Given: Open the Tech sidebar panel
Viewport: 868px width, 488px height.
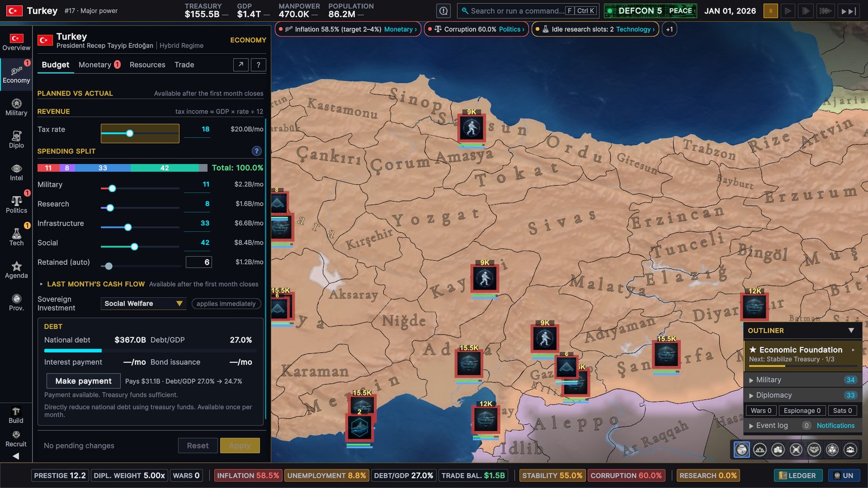Looking at the screenshot, I should point(16,237).
